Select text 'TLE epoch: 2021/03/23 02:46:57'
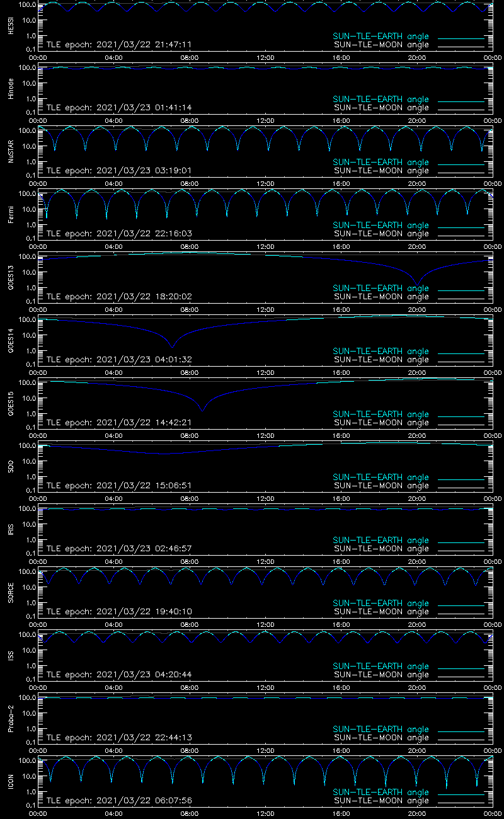Image resolution: width=504 pixels, height=819 pixels. click(x=119, y=549)
